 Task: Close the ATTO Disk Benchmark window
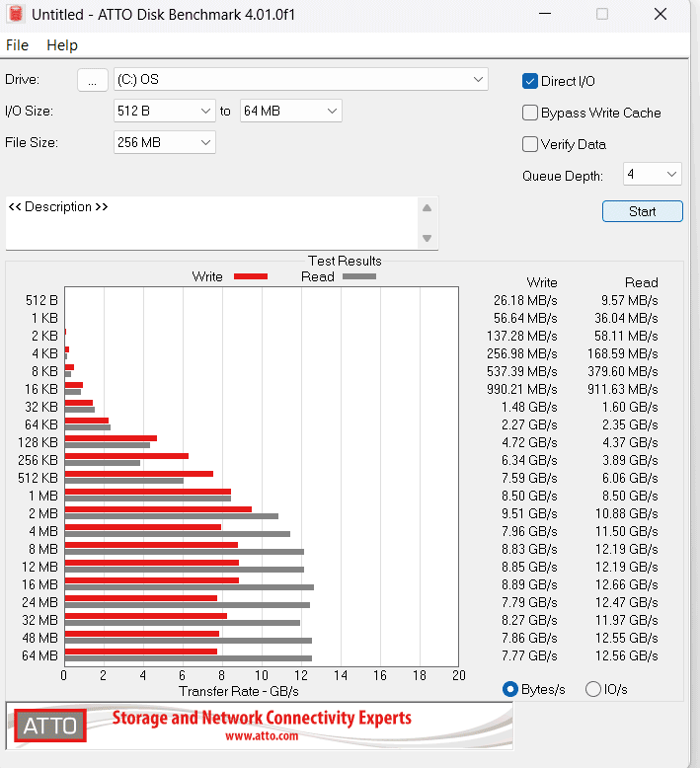click(x=661, y=14)
